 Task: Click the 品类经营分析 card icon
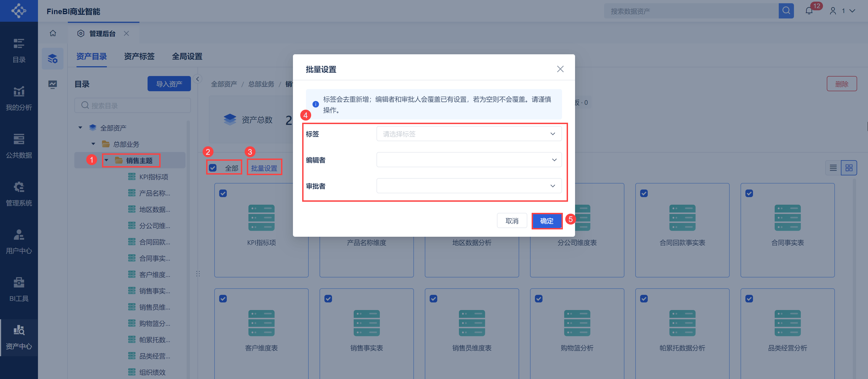click(787, 323)
